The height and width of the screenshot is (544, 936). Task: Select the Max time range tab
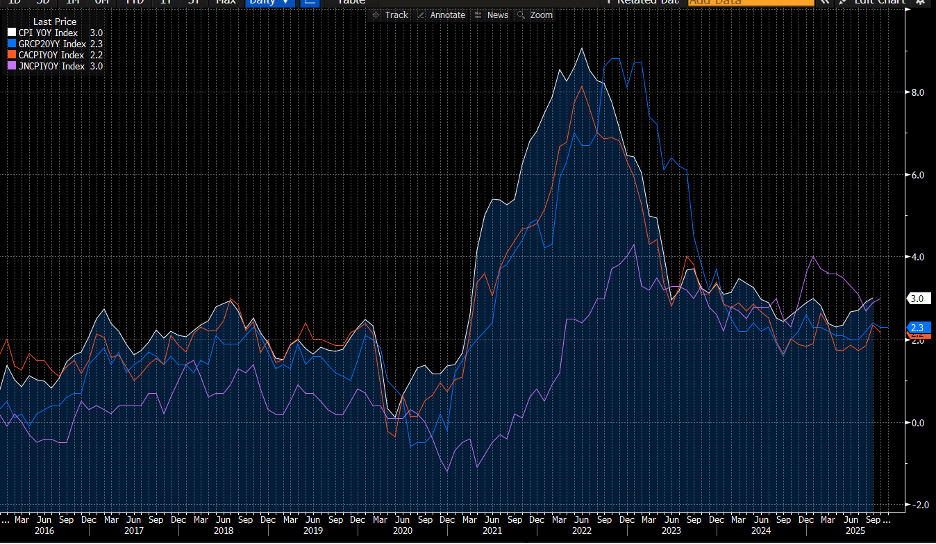[226, 3]
